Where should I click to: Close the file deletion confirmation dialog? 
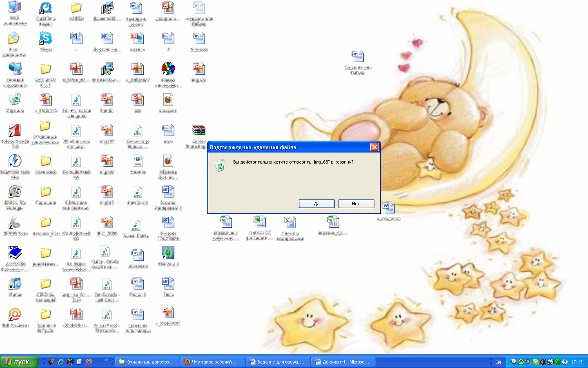tap(374, 147)
